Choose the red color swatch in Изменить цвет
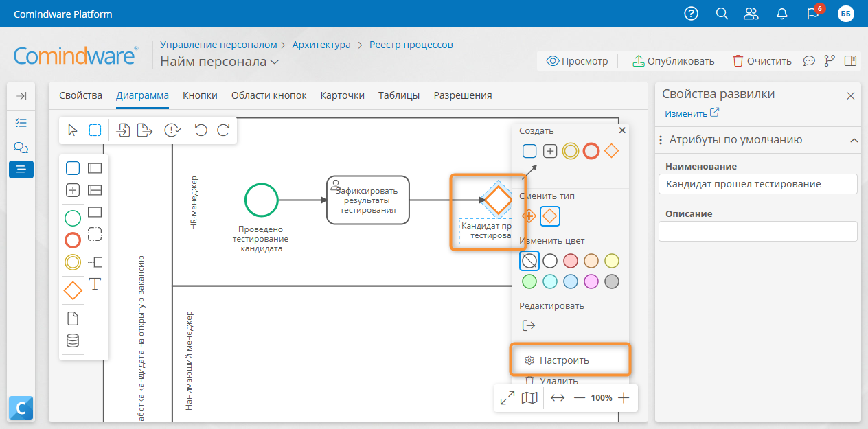 pos(571,261)
